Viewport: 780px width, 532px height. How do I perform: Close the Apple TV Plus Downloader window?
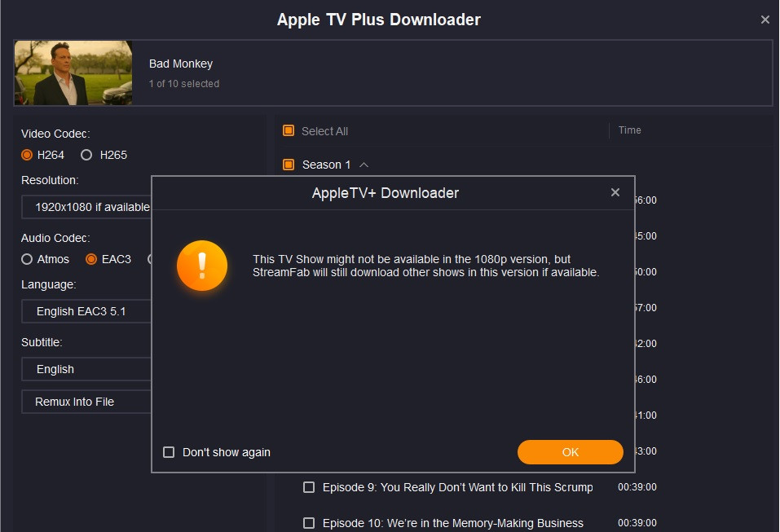pyautogui.click(x=765, y=20)
